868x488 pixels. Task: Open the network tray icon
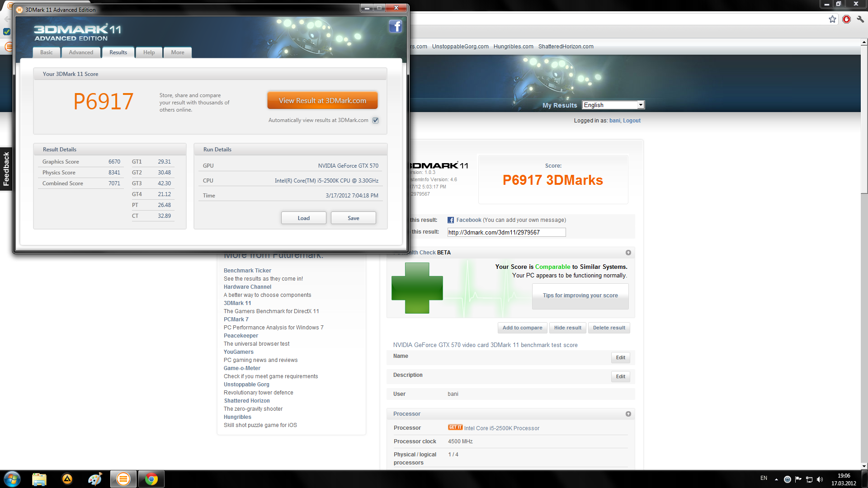tap(809, 479)
